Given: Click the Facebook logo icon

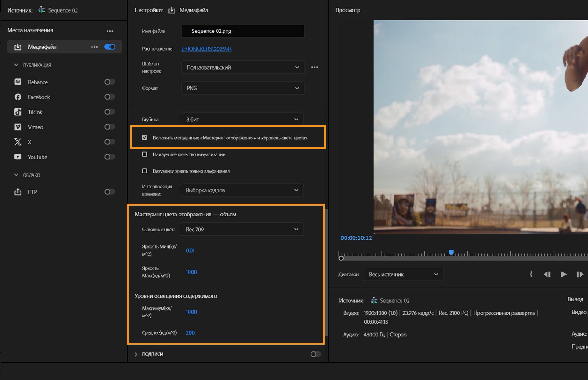Looking at the screenshot, I should click(x=18, y=97).
